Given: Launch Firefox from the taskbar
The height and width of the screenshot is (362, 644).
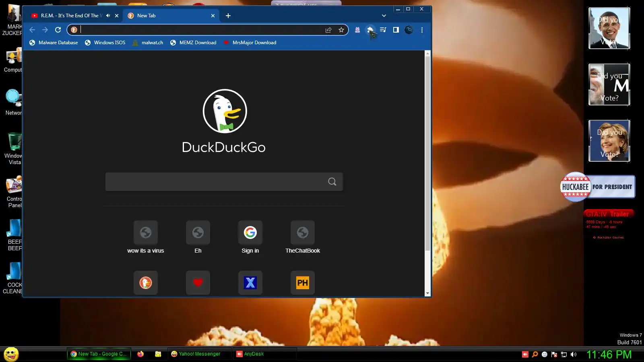Looking at the screenshot, I should pos(140,354).
